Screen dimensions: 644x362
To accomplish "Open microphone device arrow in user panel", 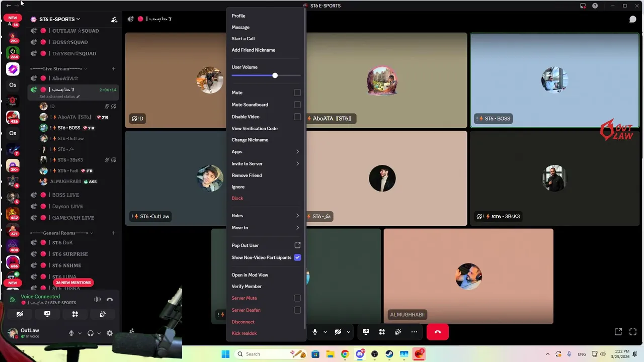I will (x=79, y=333).
